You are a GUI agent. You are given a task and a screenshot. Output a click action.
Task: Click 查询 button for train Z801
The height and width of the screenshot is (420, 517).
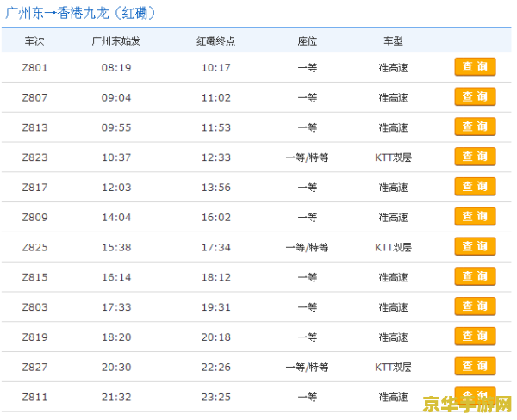475,67
